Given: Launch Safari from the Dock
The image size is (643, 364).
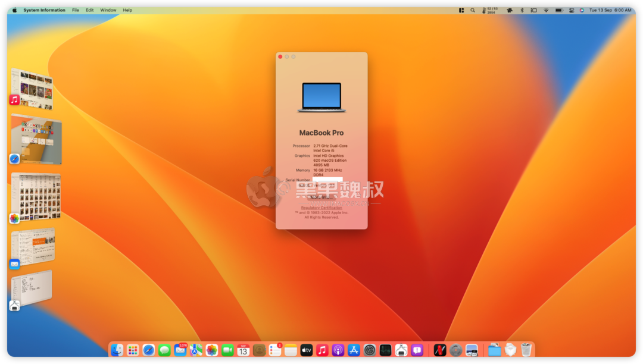Looking at the screenshot, I should 148,350.
